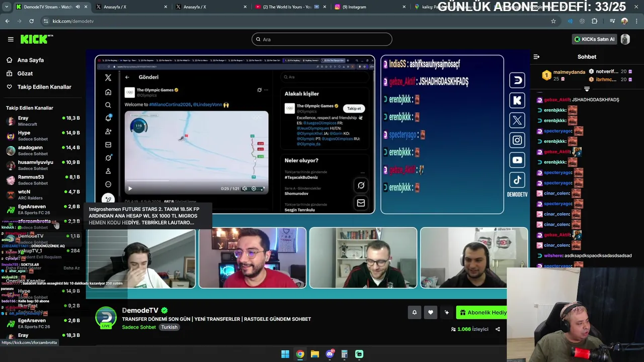Open malmeydanda top gifter entry
This screenshot has width=644, height=362.
coord(563,75)
